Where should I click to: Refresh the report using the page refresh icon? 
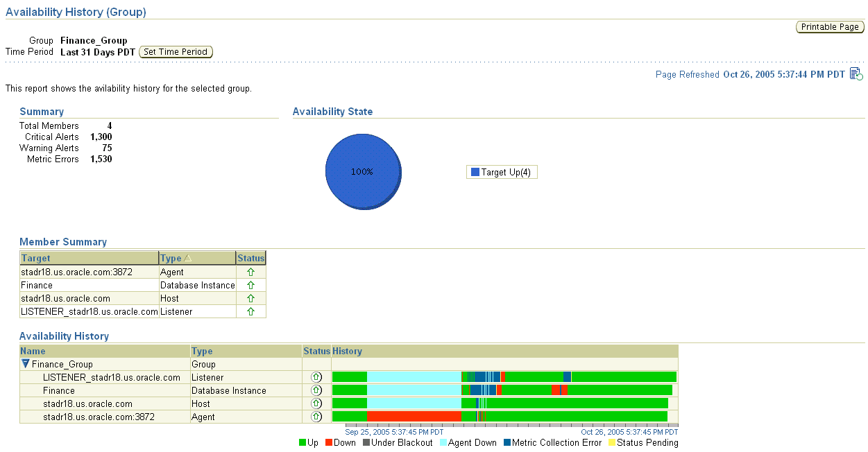856,73
